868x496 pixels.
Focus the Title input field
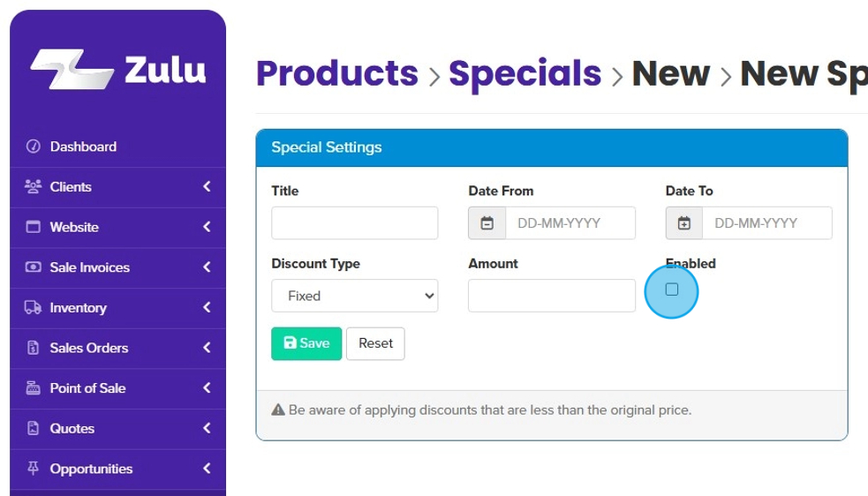click(354, 223)
